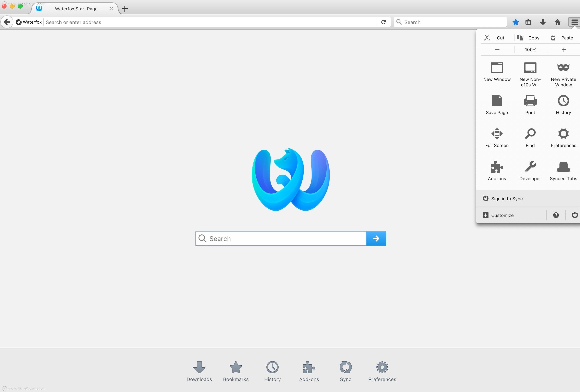
Task: Open Add-ons from the menu panel
Action: [x=497, y=171]
